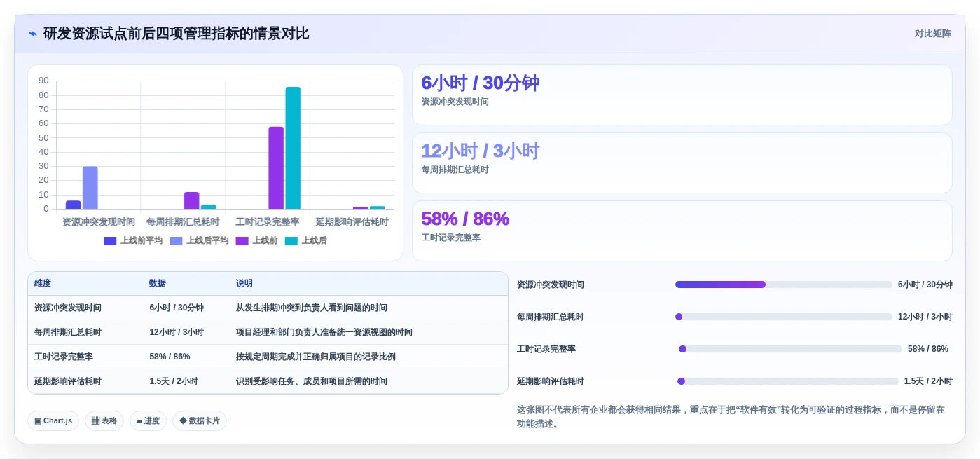Click the 维度 table column header
980x459 pixels.
pyautogui.click(x=43, y=284)
